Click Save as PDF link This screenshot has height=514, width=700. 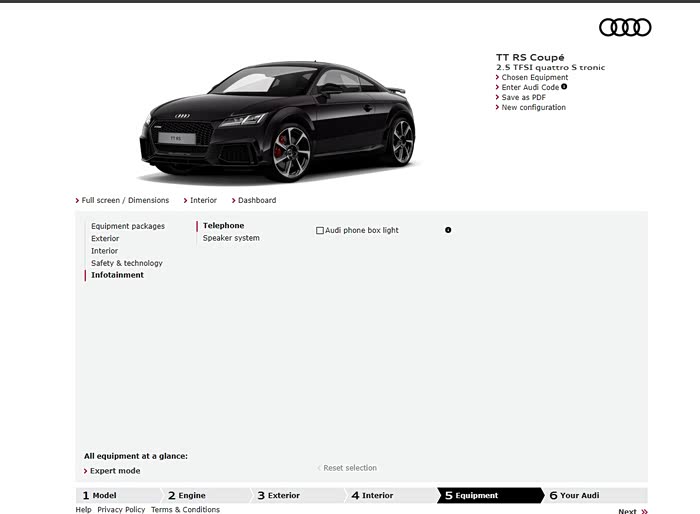pos(523,97)
